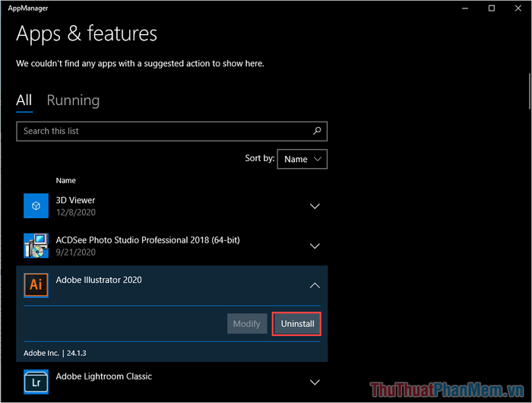Collapse the Adobe Illustrator 2020 entry
The image size is (532, 403).
[x=315, y=286]
